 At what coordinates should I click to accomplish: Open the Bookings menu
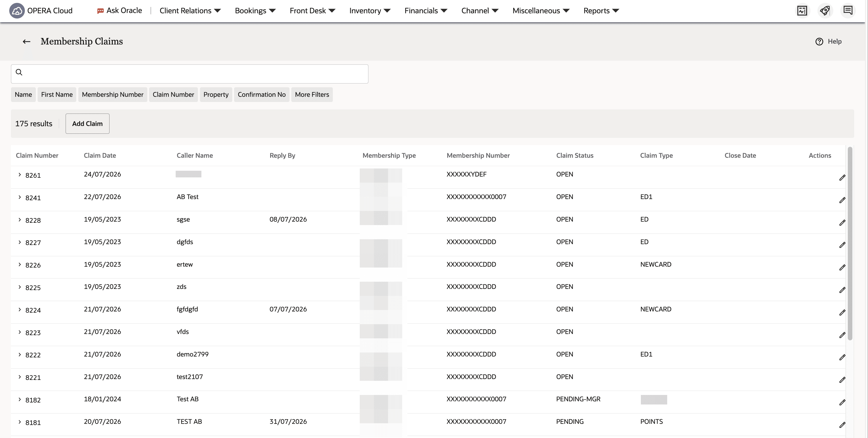tap(255, 10)
